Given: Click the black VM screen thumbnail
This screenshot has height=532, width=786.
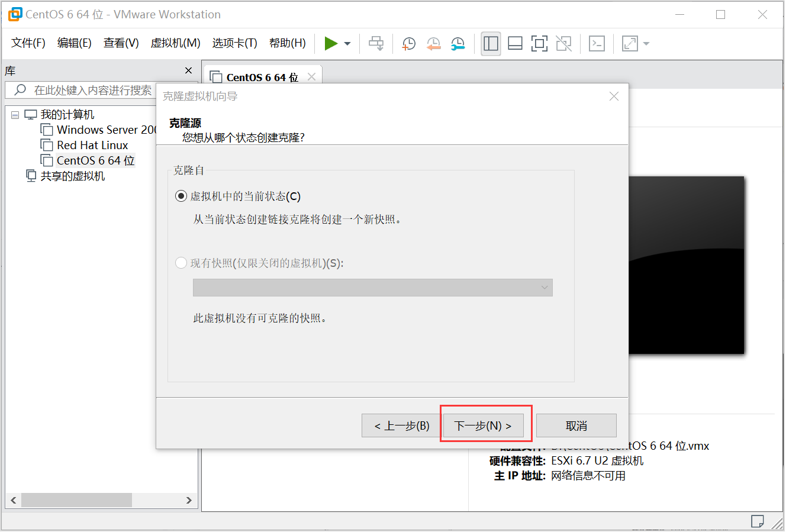Looking at the screenshot, I should click(686, 265).
